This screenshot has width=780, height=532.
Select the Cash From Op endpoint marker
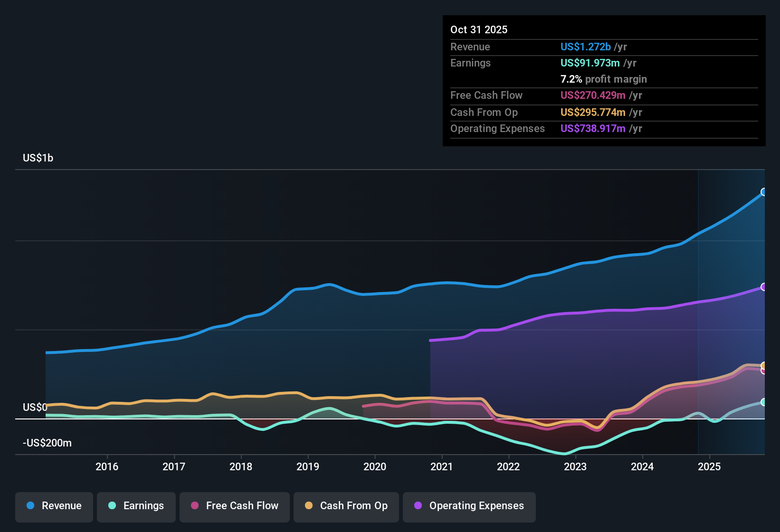764,366
